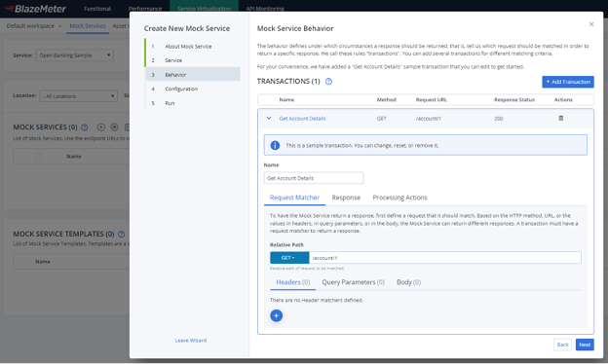Click the Relative Path input field
The width and height of the screenshot is (608, 364).
pyautogui.click(x=445, y=258)
